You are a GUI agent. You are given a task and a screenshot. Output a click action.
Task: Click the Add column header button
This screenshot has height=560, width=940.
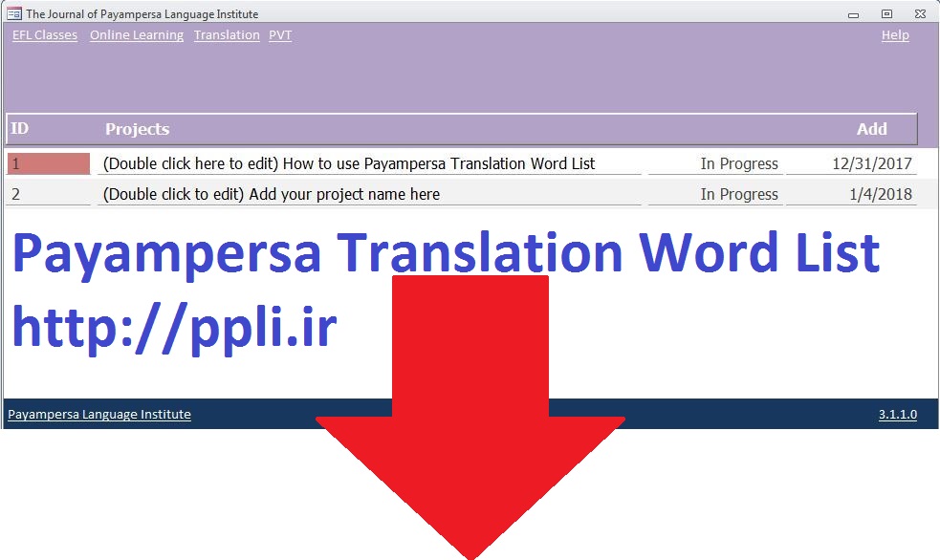(x=872, y=129)
